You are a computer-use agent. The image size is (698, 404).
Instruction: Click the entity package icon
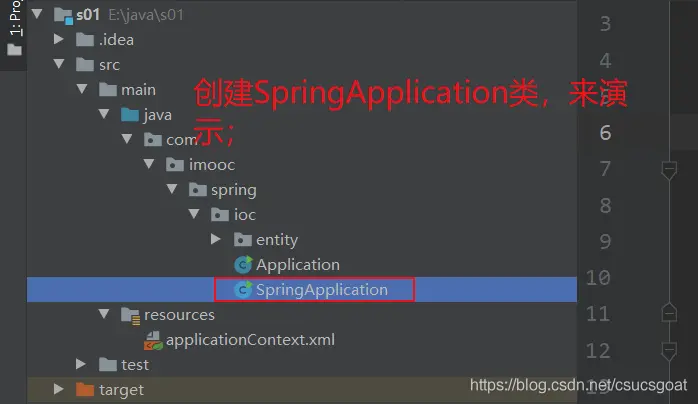click(243, 239)
